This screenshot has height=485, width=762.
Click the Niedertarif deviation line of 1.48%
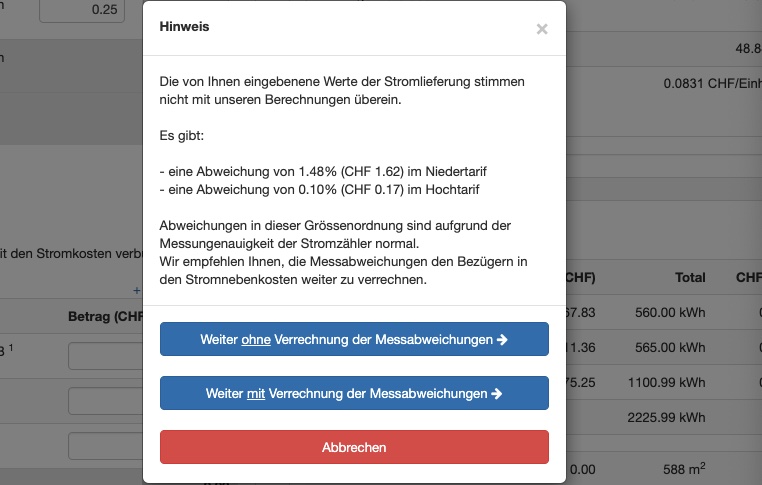point(323,172)
